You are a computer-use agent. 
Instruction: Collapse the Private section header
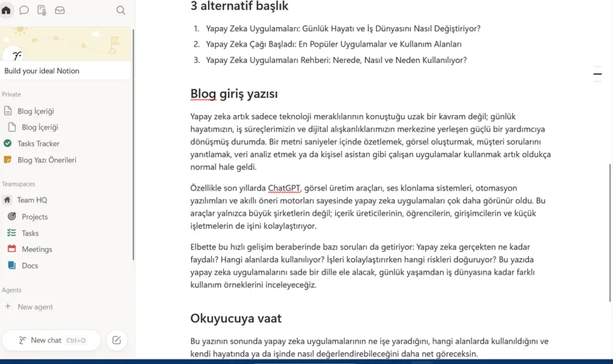click(11, 94)
